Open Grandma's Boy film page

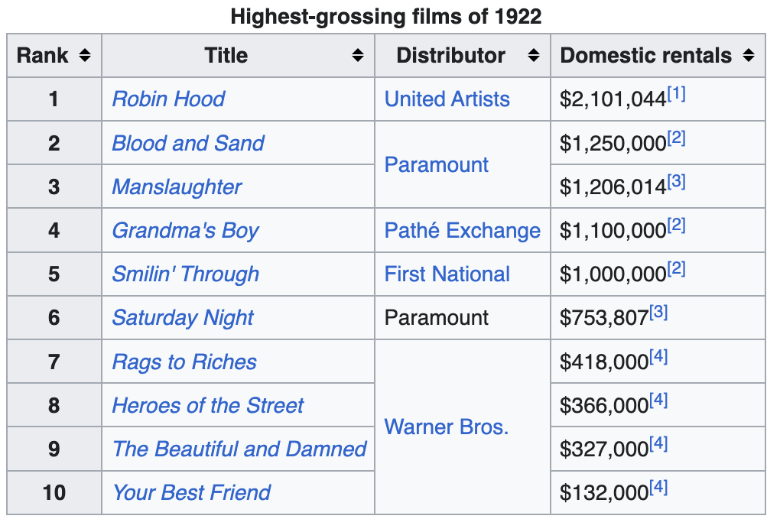point(185,231)
